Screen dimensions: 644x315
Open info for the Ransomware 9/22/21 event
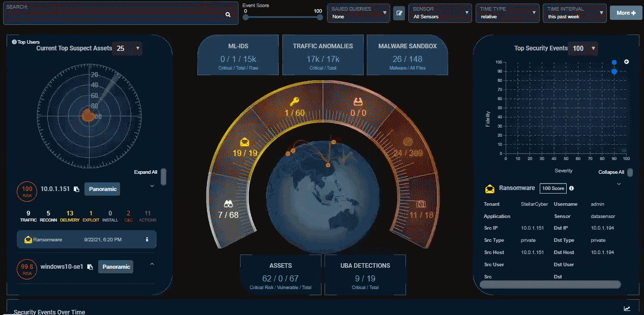pos(147,239)
